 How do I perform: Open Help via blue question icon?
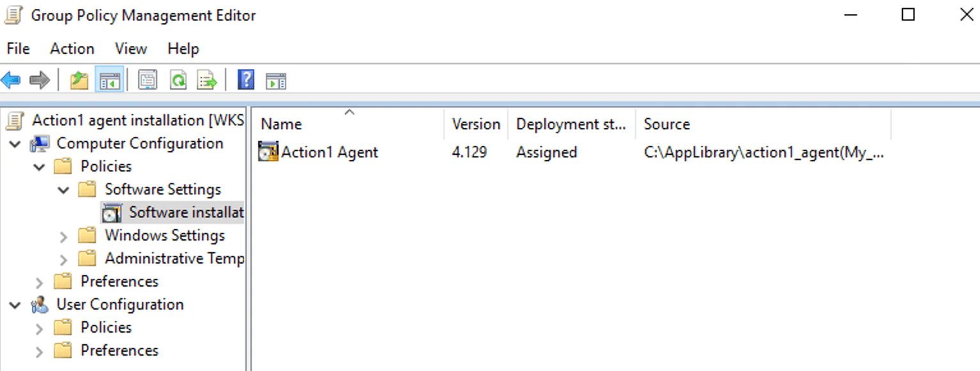pyautogui.click(x=246, y=80)
